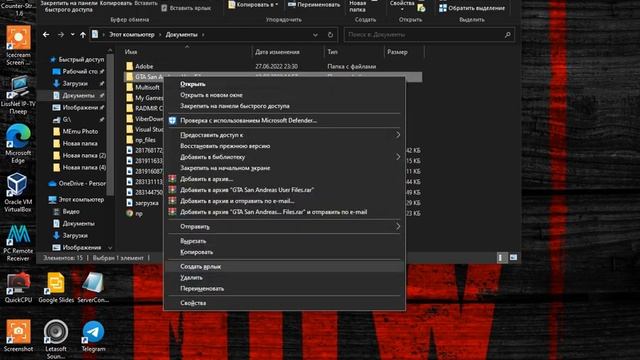Open address bar history dropdown
The image size is (640, 360).
click(x=315, y=35)
